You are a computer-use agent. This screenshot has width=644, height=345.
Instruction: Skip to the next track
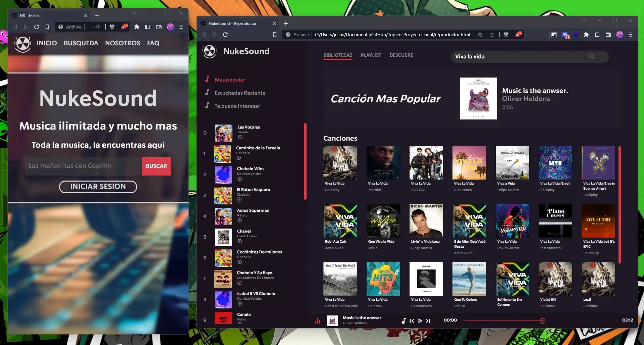point(428,321)
